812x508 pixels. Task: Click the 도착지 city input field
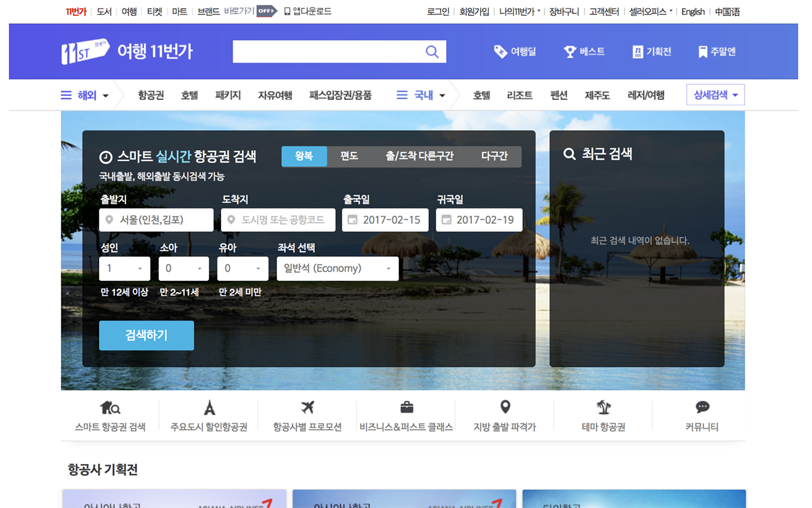(x=278, y=220)
